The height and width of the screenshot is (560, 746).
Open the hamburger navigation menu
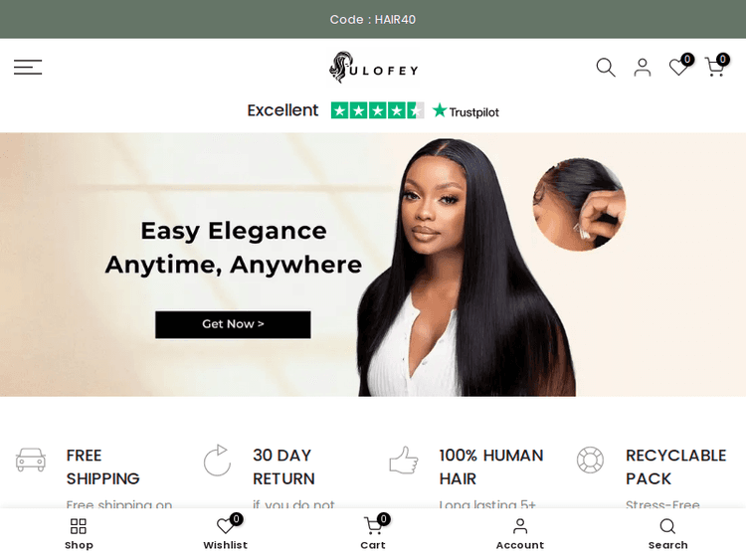[x=28, y=67]
